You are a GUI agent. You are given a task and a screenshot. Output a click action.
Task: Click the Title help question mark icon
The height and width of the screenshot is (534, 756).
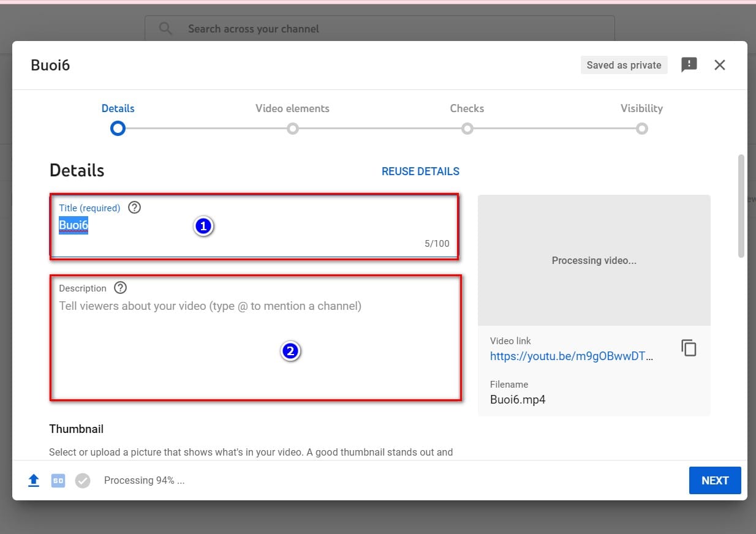coord(135,208)
